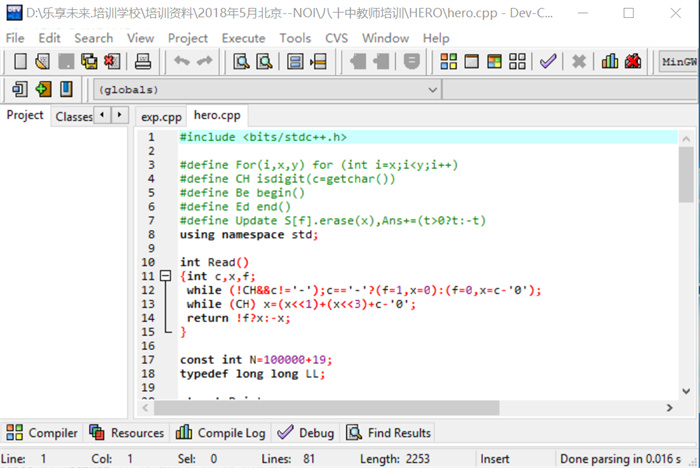Click the 'using namespace std;' code line
Viewport: 700px width, 468px height.
(x=249, y=234)
